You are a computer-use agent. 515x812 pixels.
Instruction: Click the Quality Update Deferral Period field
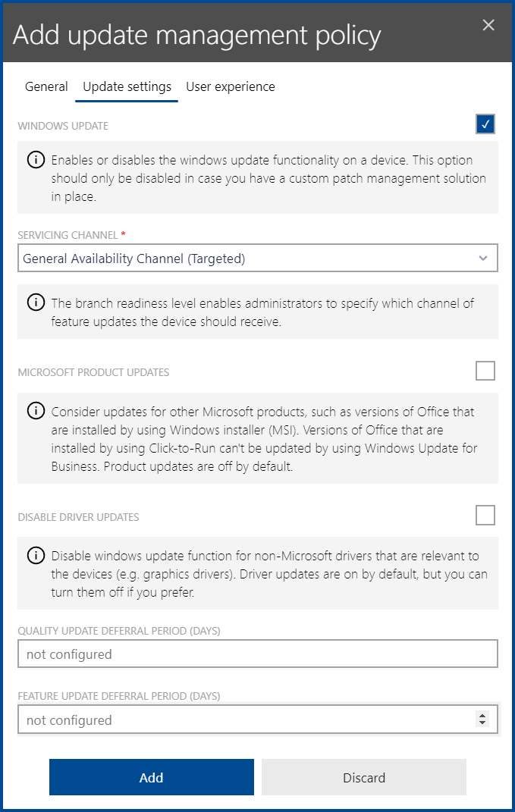(258, 653)
